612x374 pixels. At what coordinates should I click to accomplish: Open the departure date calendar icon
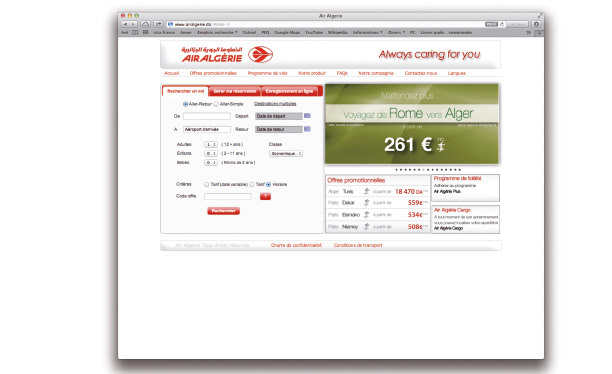307,116
